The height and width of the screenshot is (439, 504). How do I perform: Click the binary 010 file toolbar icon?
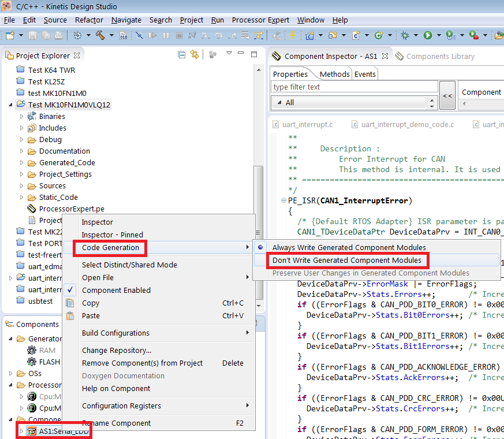coord(124,35)
